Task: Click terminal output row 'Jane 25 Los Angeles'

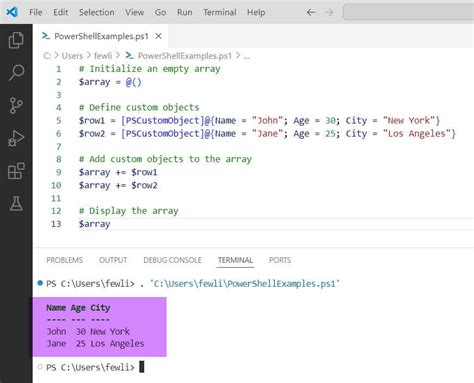Action: click(x=95, y=343)
